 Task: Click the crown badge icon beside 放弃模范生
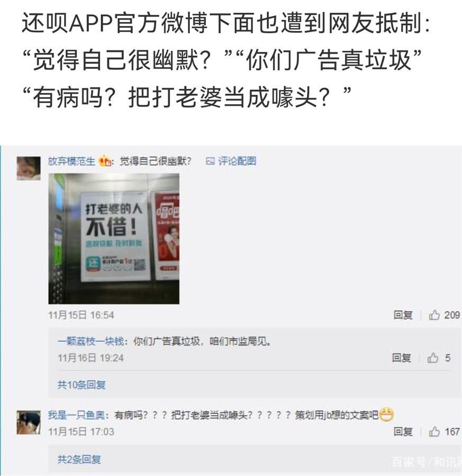(105, 161)
